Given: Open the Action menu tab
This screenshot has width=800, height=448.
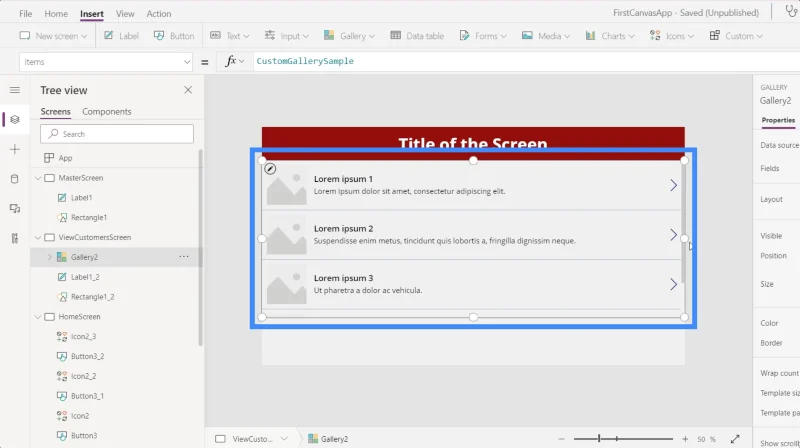Looking at the screenshot, I should (x=159, y=14).
